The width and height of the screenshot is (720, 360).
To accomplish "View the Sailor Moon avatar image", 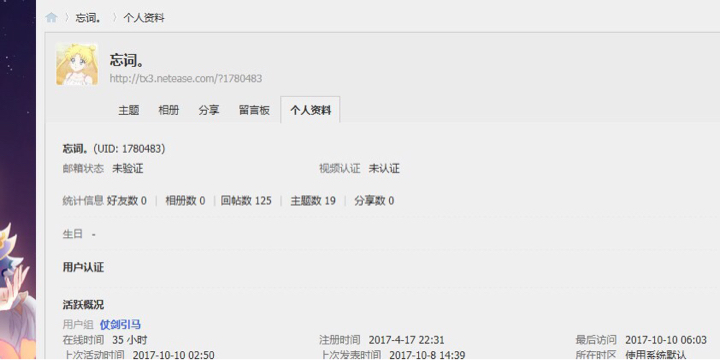I will point(77,64).
